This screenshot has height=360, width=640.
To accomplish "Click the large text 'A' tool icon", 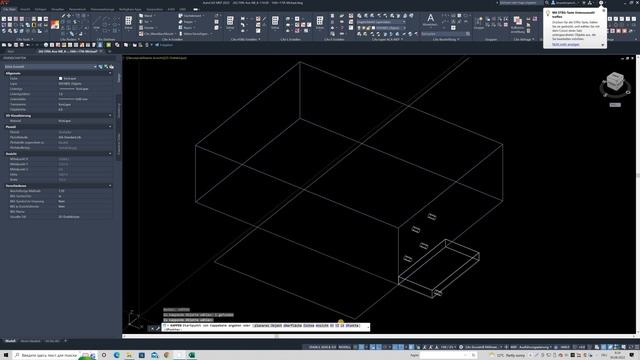I will coord(430,18).
